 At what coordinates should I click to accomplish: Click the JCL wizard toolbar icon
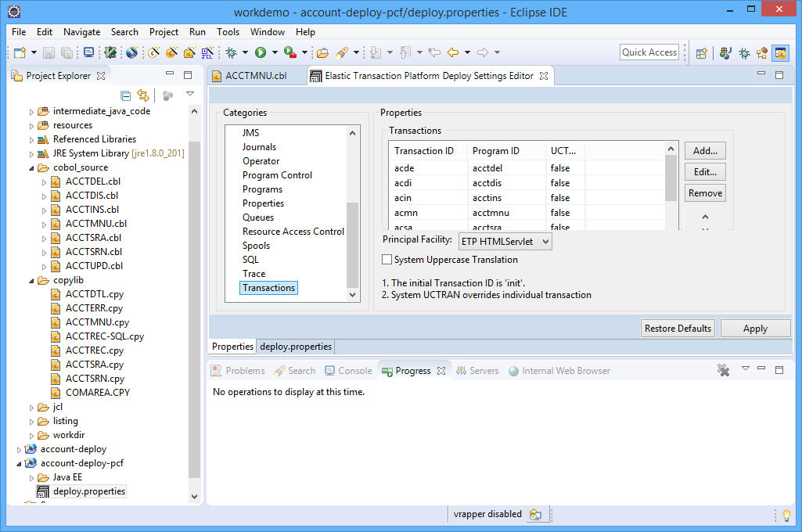click(x=207, y=52)
